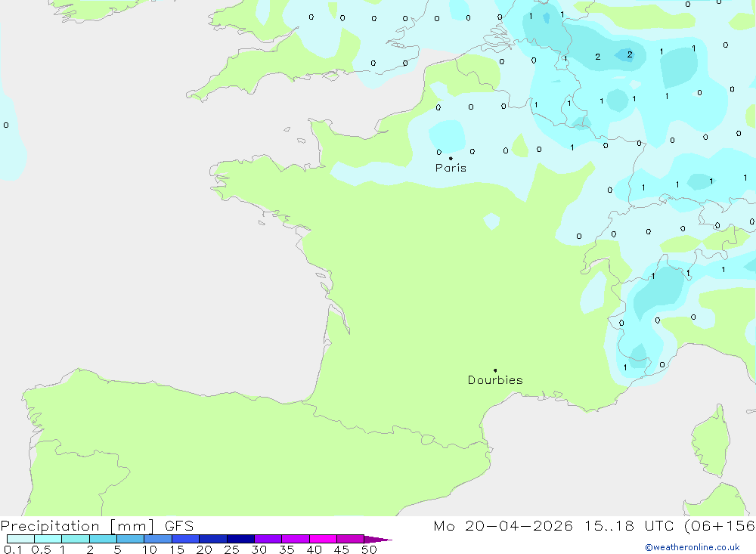Open the weatheronline.co.uk copyright link
This screenshot has width=756, height=554.
pyautogui.click(x=692, y=547)
